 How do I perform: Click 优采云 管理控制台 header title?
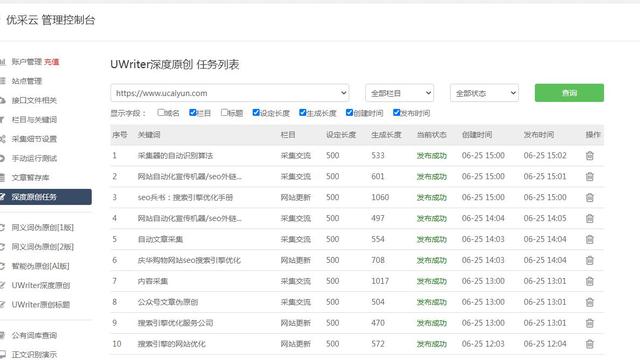tap(50, 20)
